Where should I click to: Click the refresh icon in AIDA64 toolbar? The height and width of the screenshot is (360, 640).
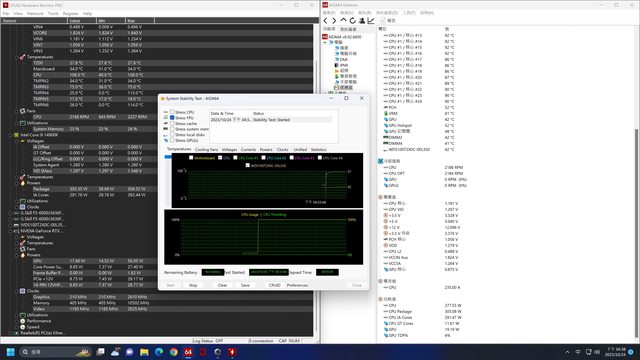pyautogui.click(x=352, y=20)
